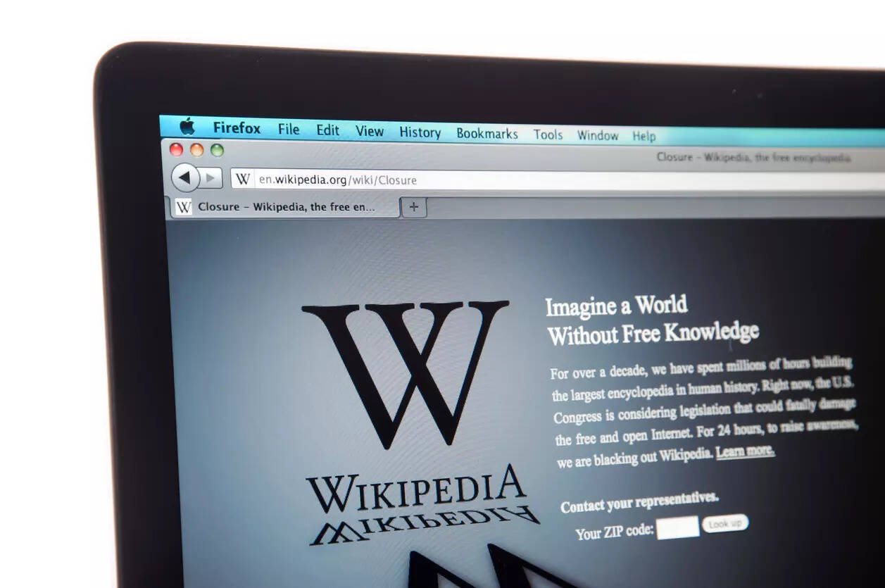The height and width of the screenshot is (588, 885).
Task: Click the favicon on the Closure tab
Action: 184,206
